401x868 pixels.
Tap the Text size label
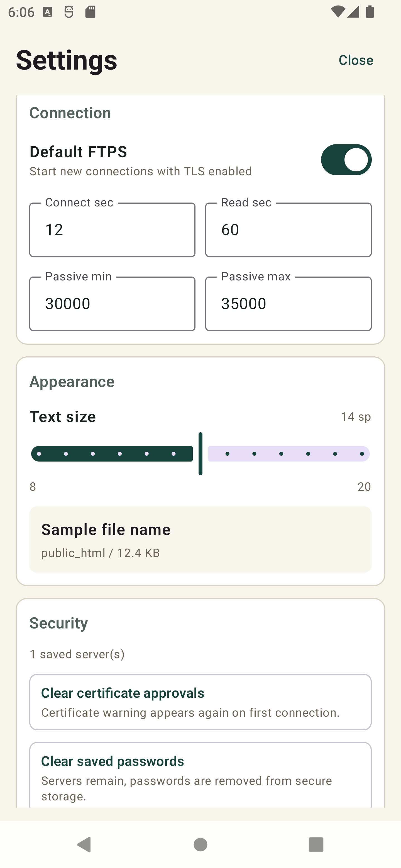(x=63, y=416)
